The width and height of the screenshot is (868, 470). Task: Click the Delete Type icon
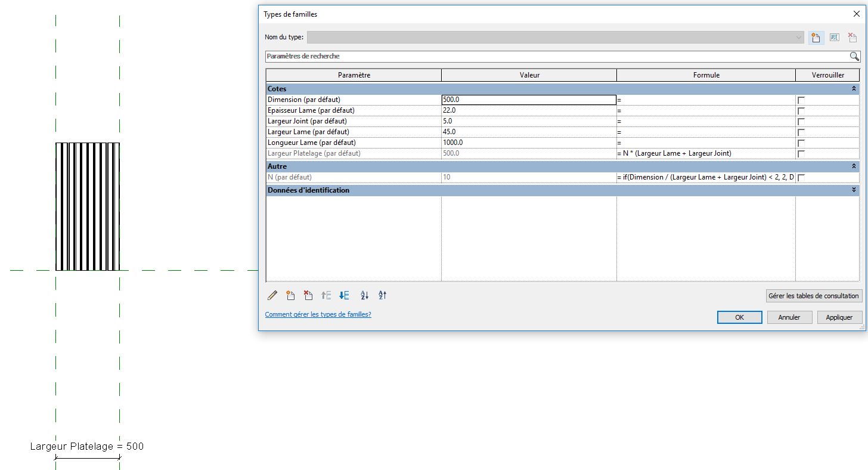852,38
